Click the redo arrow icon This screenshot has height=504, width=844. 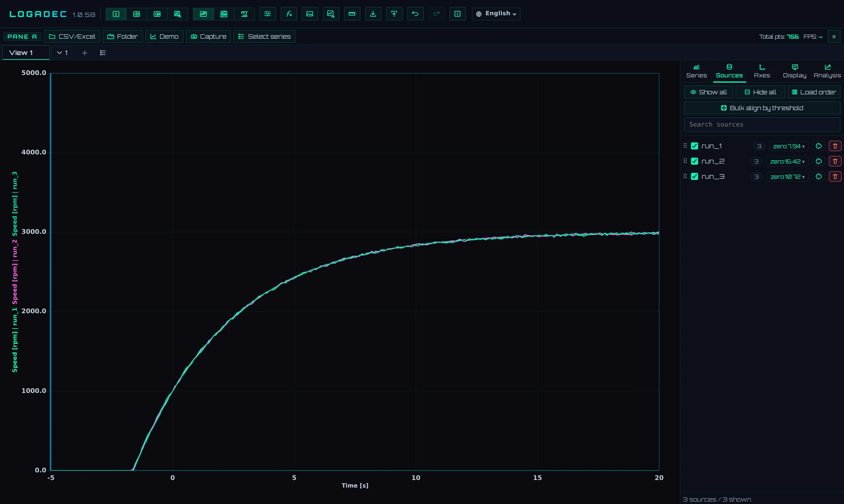[x=436, y=14]
